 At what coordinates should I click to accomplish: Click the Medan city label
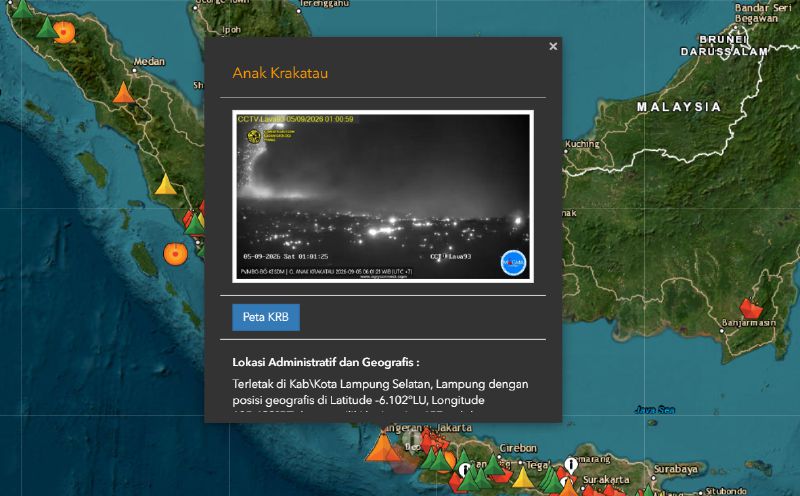tap(149, 62)
